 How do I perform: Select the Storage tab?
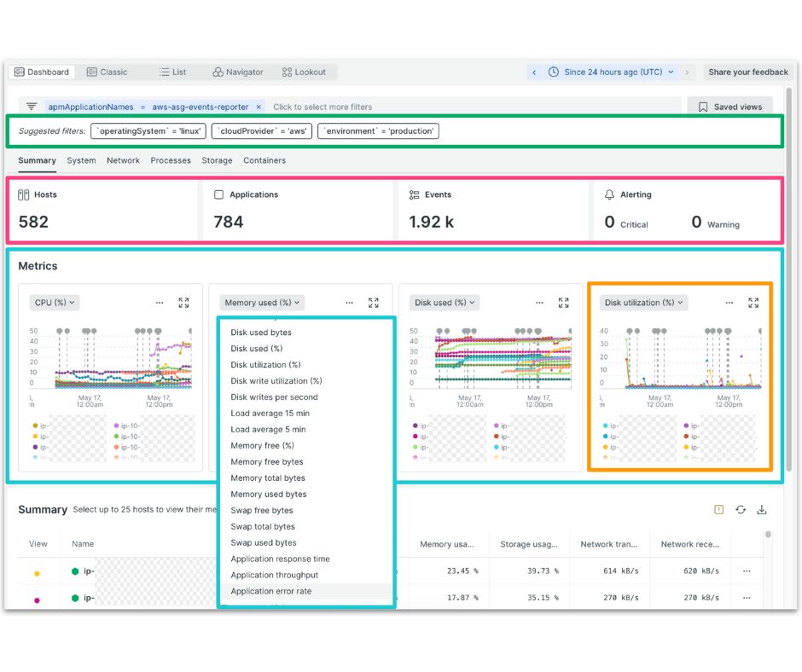(217, 160)
